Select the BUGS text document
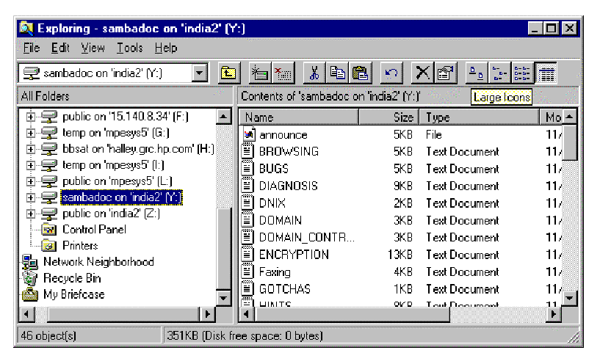This screenshot has height=364, width=600. 274,169
